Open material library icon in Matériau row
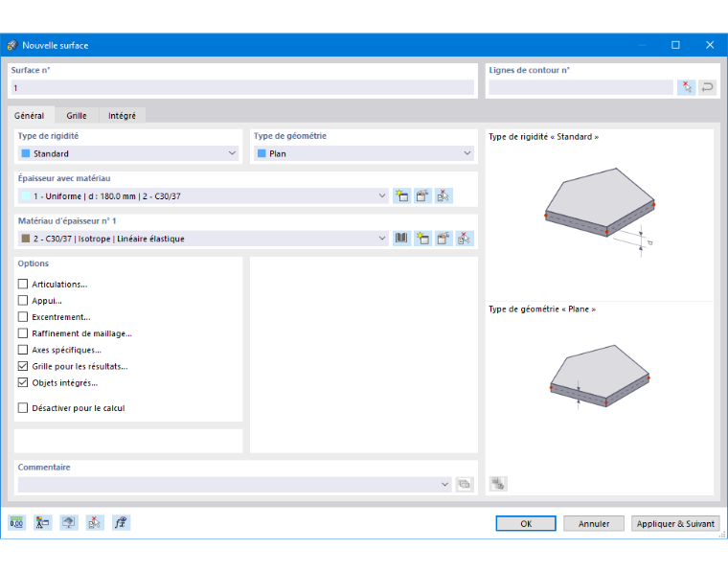 click(401, 239)
